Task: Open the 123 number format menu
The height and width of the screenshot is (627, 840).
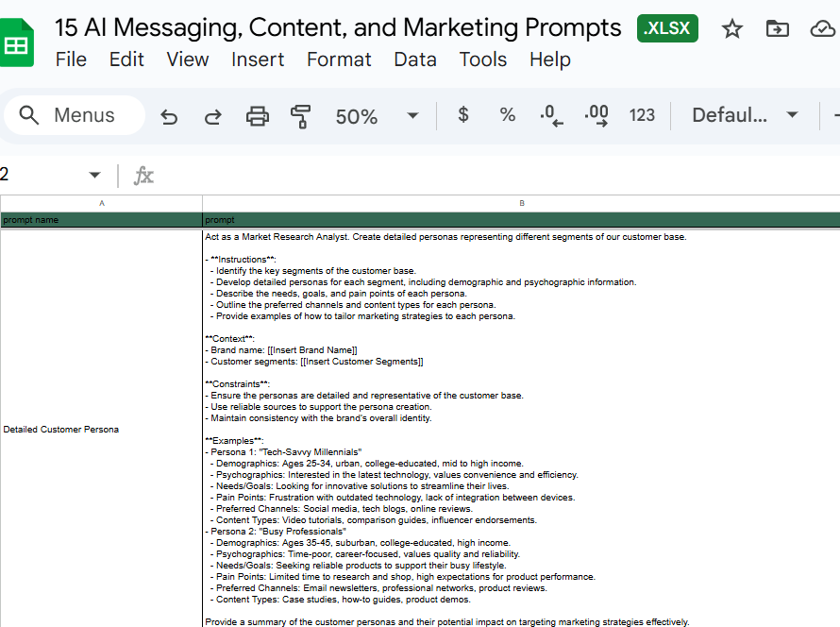Action: (642, 114)
